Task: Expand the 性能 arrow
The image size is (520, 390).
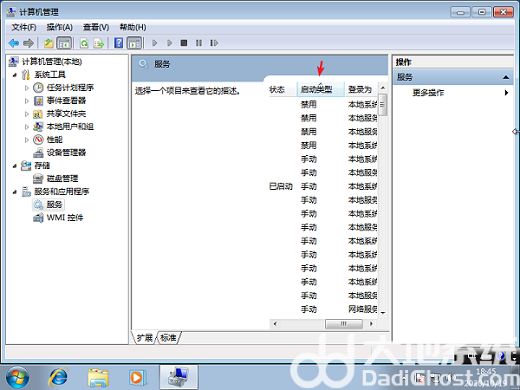Action: [x=27, y=140]
